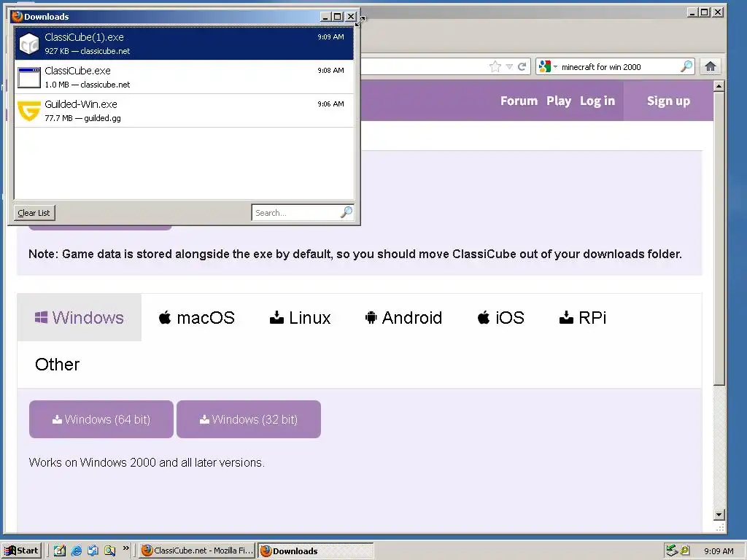The height and width of the screenshot is (560, 747).
Task: Close the Firefox browser window
Action: [x=718, y=12]
